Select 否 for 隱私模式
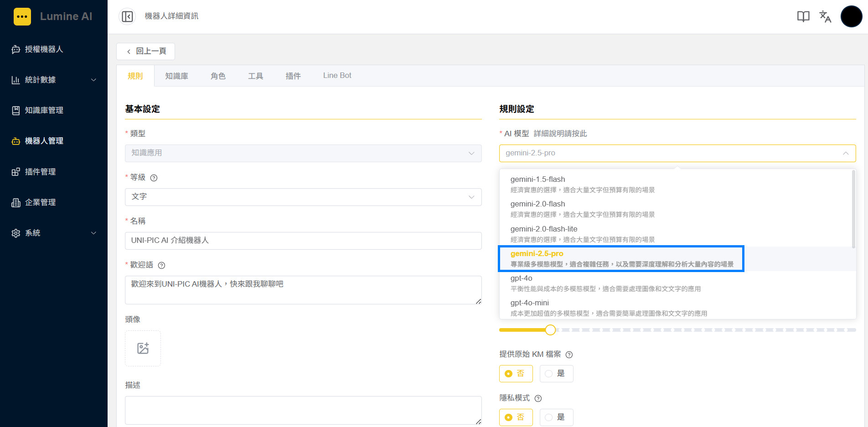 click(516, 417)
